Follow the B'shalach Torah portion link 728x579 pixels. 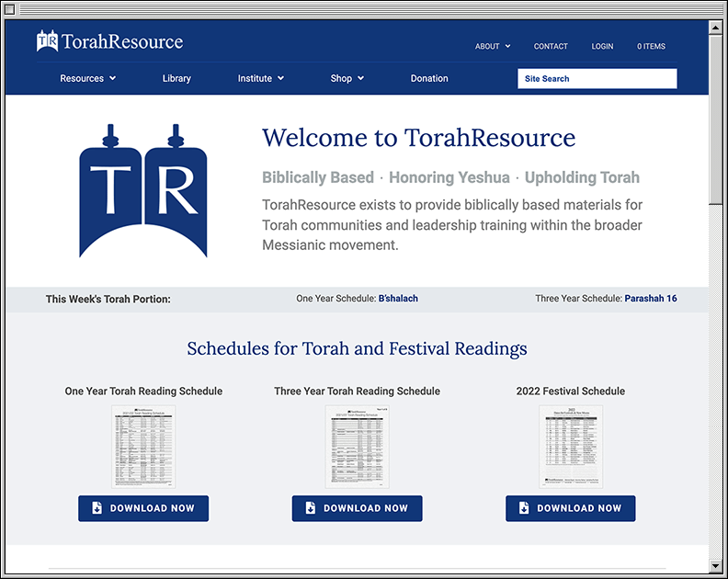pos(398,299)
